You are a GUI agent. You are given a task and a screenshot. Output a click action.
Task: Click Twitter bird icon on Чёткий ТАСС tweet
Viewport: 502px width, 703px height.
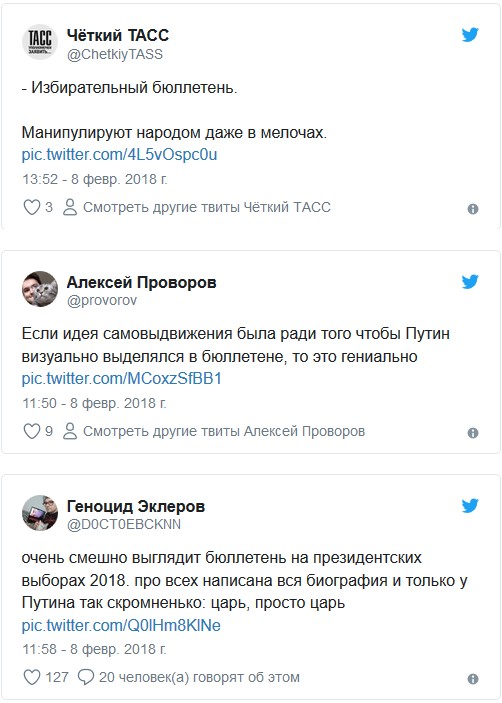(x=470, y=35)
